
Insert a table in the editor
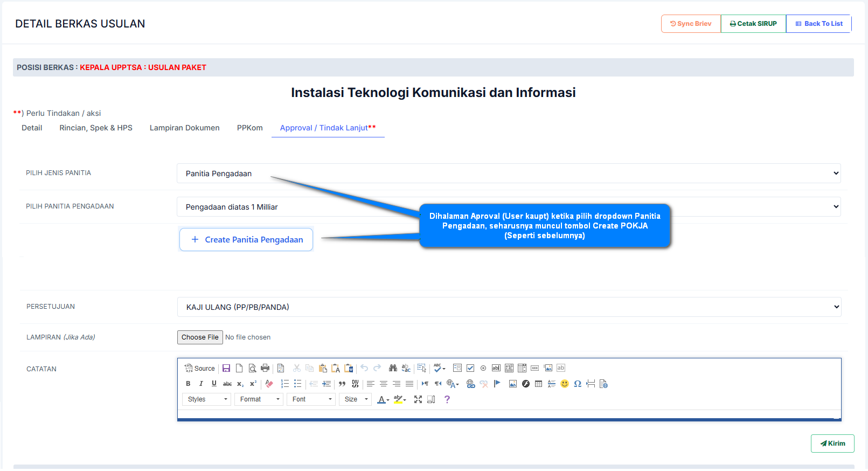coord(538,384)
